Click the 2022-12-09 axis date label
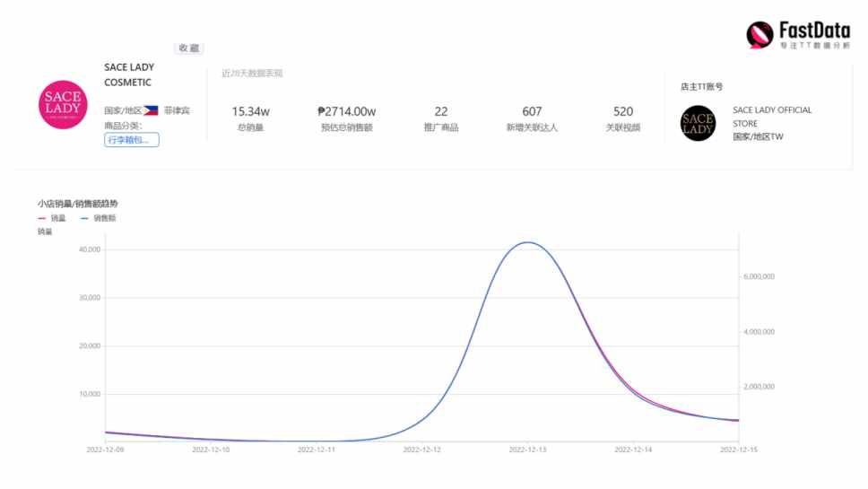Screen dimensions: 868x489 click(x=105, y=450)
